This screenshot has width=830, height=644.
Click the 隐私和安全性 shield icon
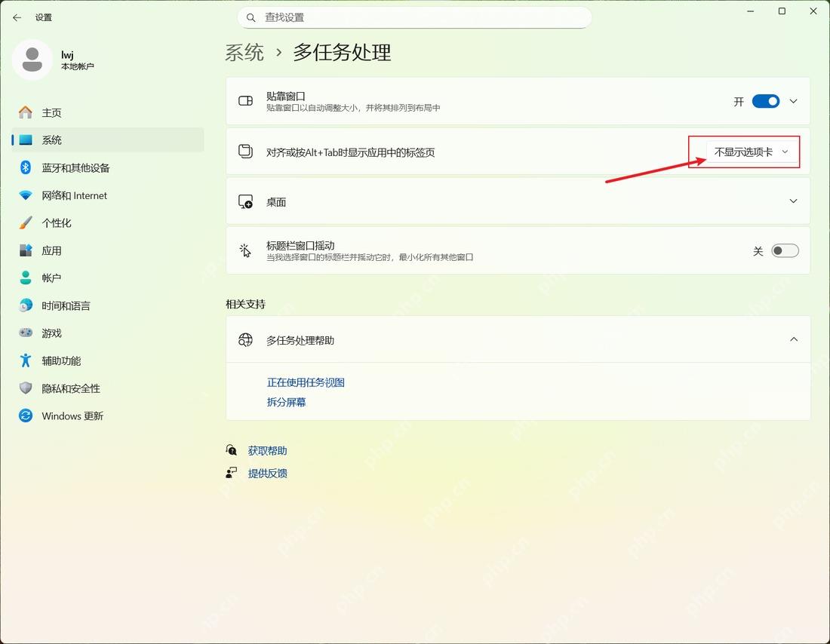click(26, 388)
